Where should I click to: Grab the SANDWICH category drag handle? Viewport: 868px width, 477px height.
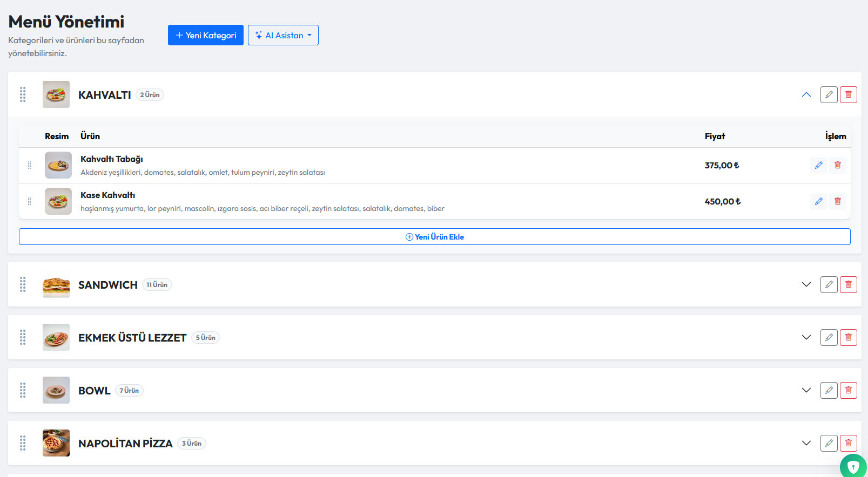click(x=23, y=284)
